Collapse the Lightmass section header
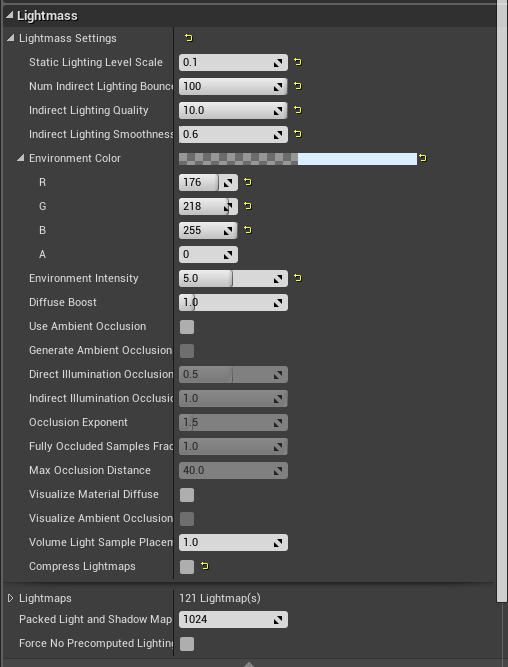508x667 pixels. (9, 15)
